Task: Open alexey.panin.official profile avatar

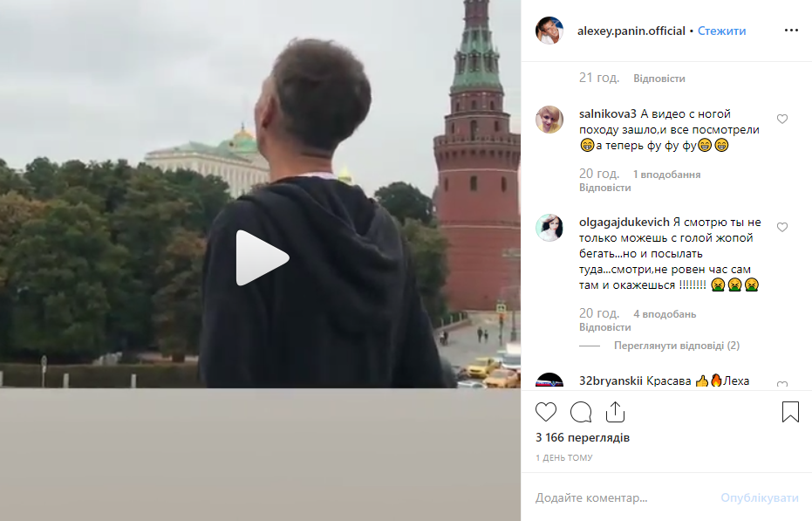Action: point(549,31)
